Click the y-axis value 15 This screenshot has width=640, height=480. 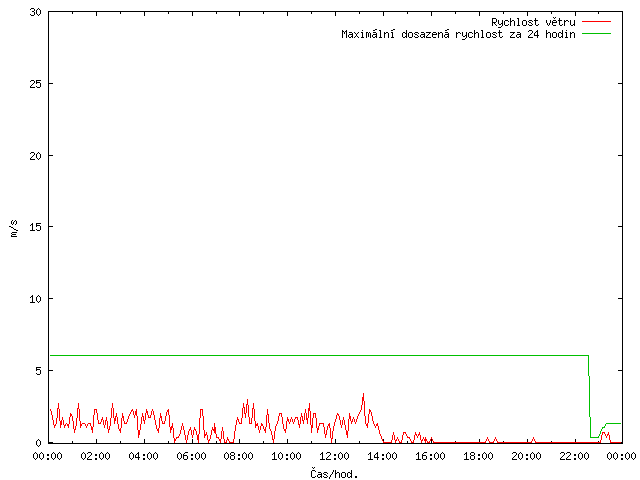pos(36,227)
